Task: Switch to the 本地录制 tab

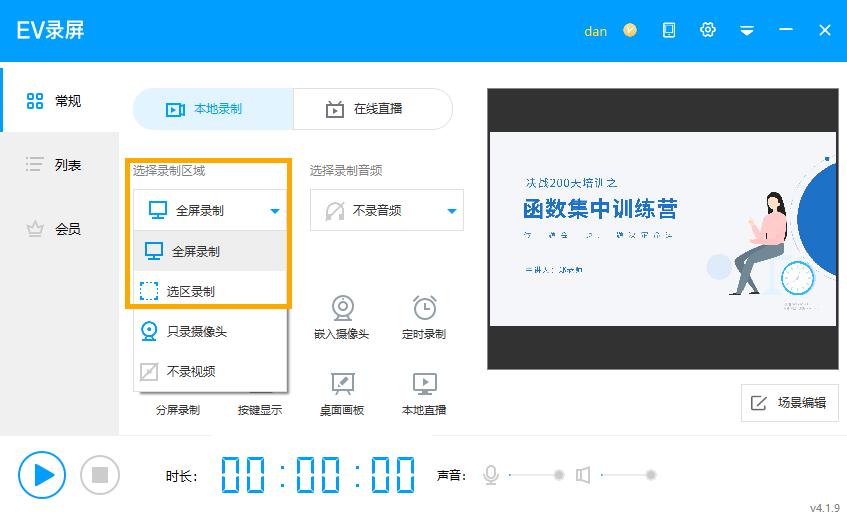Action: [x=213, y=109]
